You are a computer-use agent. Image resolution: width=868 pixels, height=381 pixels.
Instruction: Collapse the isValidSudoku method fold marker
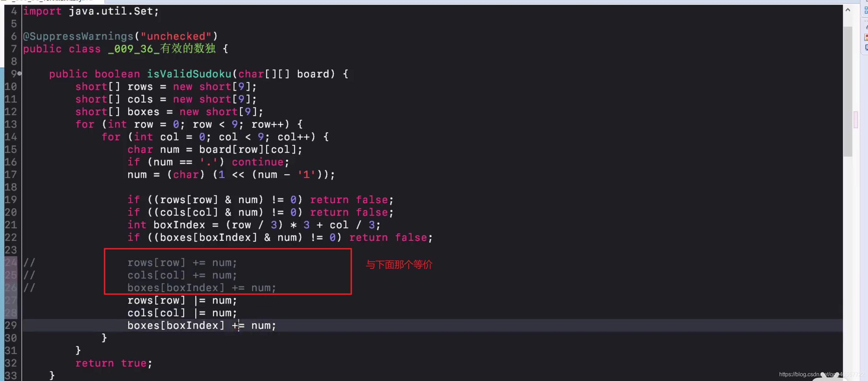point(19,74)
